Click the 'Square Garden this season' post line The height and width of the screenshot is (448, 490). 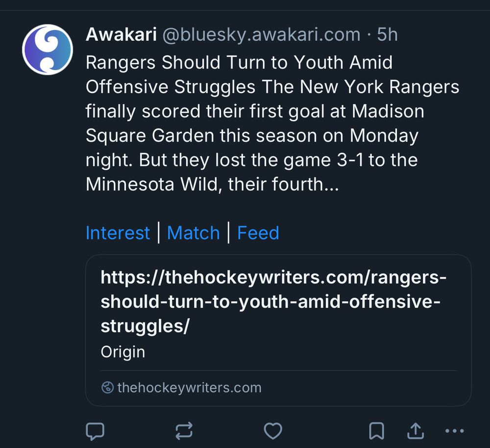tap(252, 136)
